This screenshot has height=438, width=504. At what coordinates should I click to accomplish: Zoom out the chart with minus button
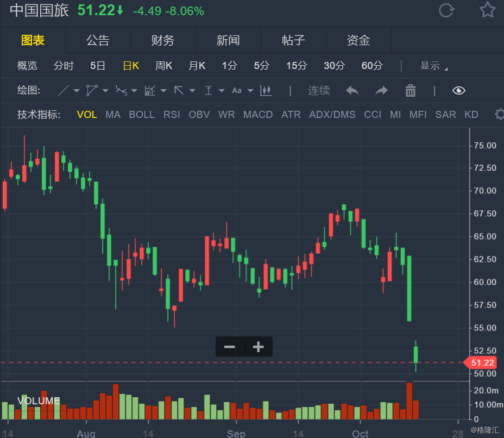coord(230,347)
